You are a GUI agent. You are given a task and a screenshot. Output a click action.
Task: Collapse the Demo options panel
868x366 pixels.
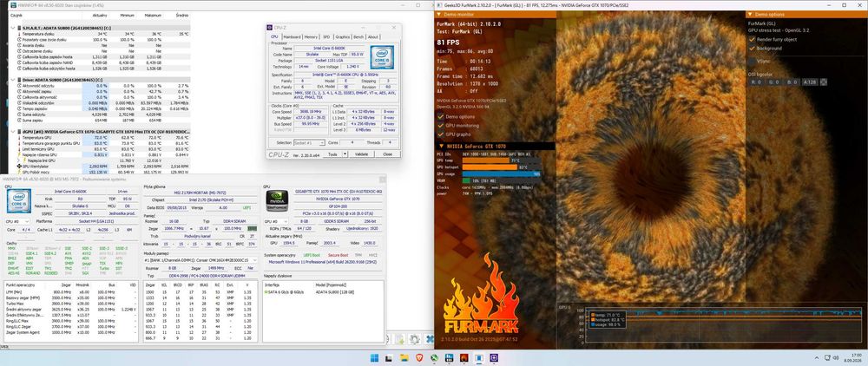point(751,15)
